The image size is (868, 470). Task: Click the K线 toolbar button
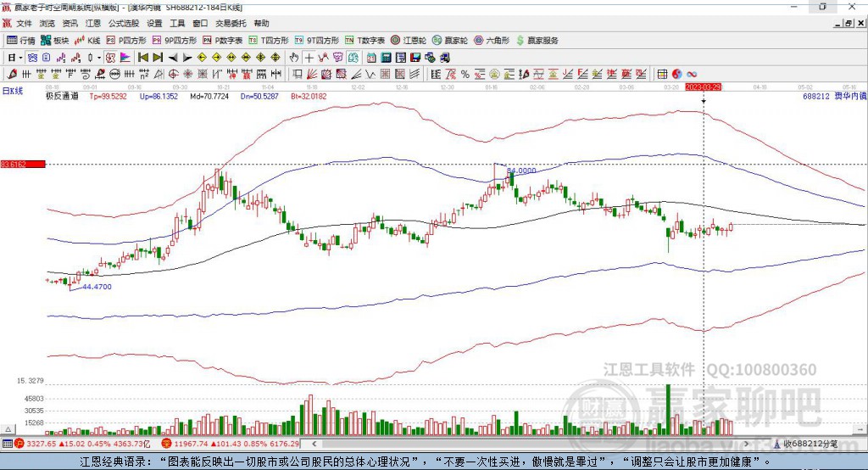click(x=87, y=41)
